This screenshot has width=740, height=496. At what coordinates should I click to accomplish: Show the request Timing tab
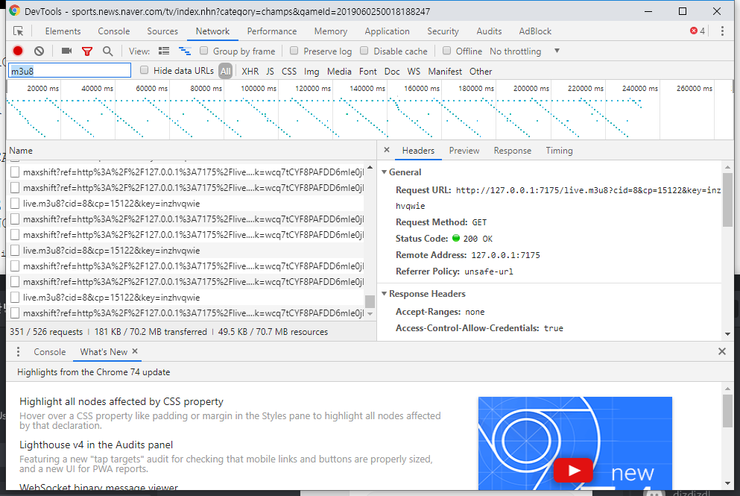[x=559, y=151]
